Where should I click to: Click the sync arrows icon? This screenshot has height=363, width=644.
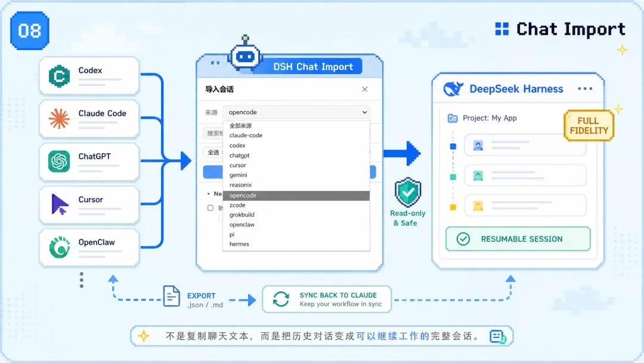pyautogui.click(x=281, y=299)
